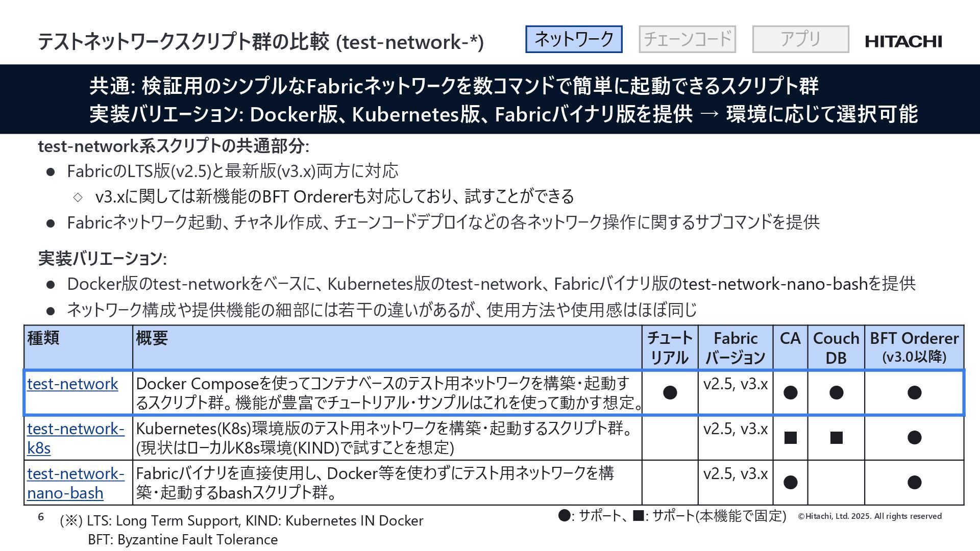Click the 概要 column header

[387, 347]
